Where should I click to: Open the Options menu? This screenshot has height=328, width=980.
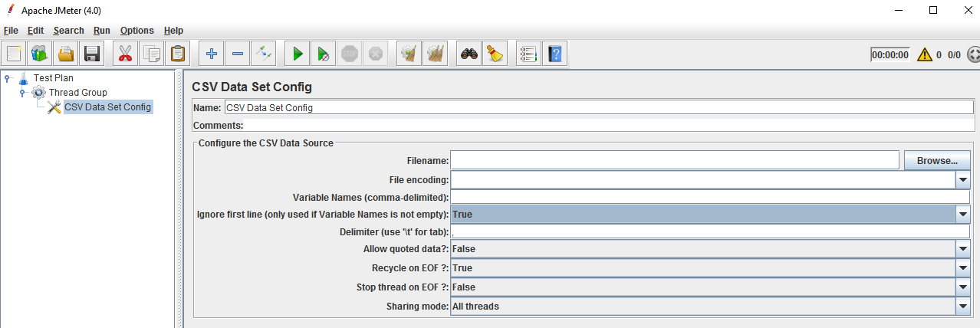click(x=137, y=31)
